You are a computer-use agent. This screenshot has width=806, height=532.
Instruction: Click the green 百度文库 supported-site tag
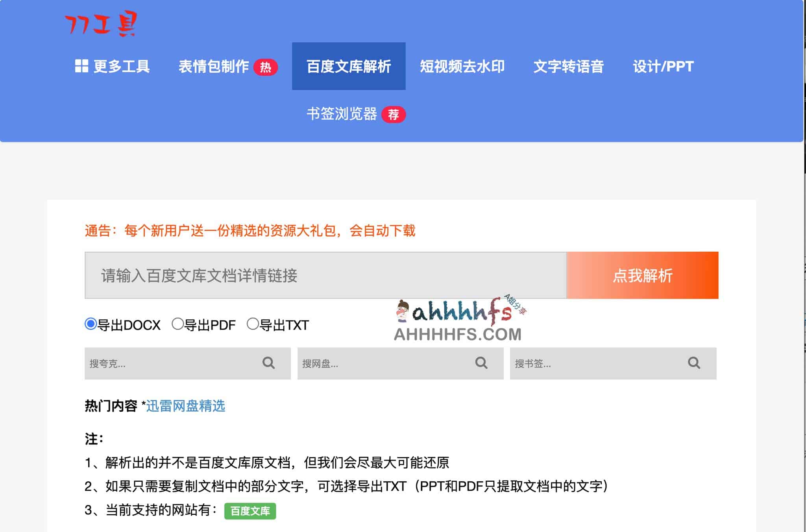coord(250,512)
